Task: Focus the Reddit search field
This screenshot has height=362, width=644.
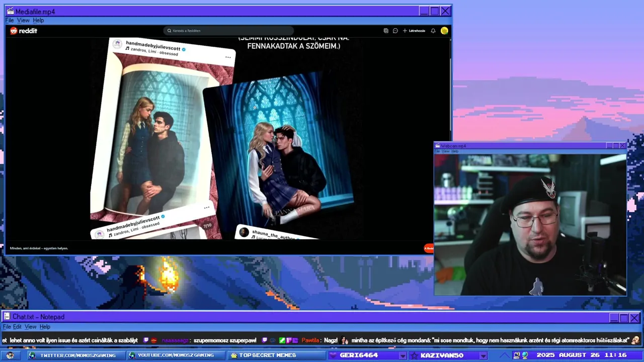Action: pos(229,31)
